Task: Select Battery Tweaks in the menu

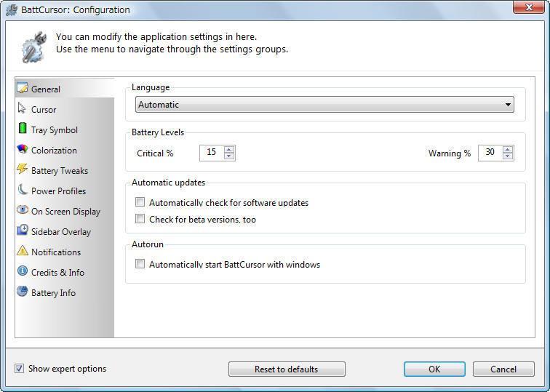Action: 65,170
